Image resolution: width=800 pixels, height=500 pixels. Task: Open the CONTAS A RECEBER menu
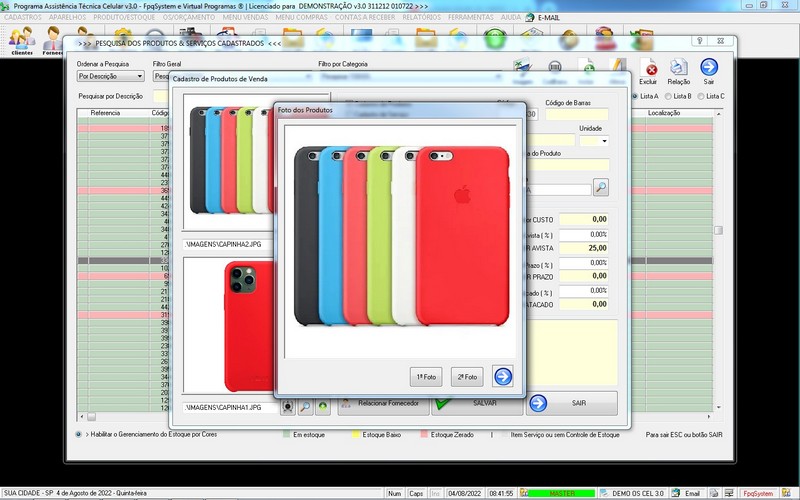click(365, 17)
